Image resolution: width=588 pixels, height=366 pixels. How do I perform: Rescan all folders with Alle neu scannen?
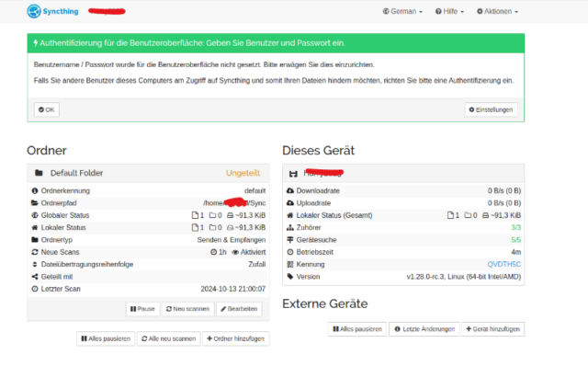(x=168, y=338)
